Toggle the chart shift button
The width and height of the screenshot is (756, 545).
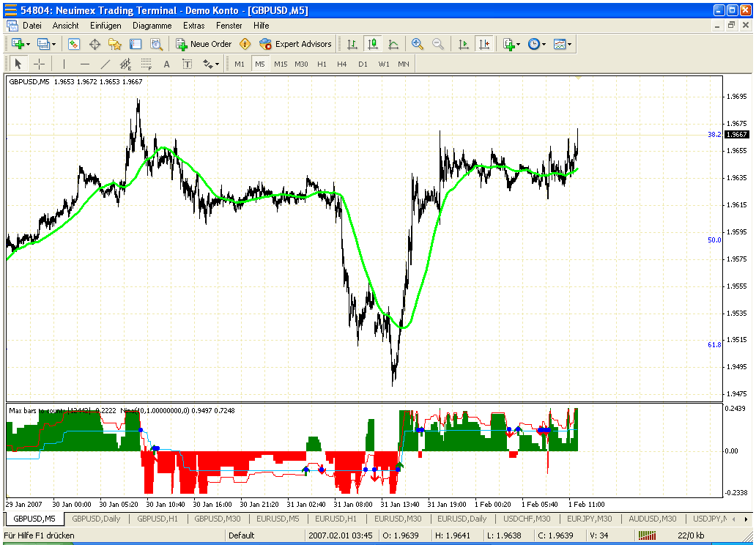(483, 44)
